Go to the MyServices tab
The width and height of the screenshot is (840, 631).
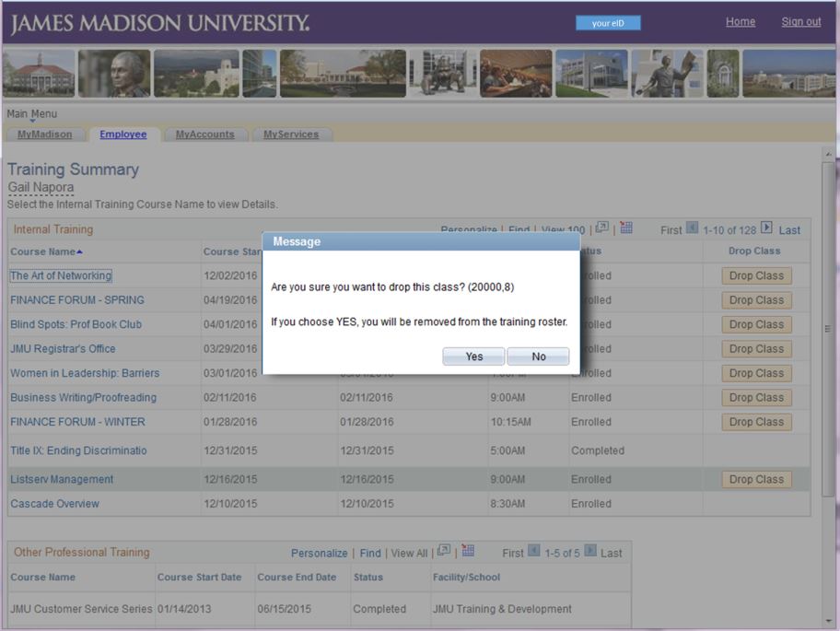291,134
